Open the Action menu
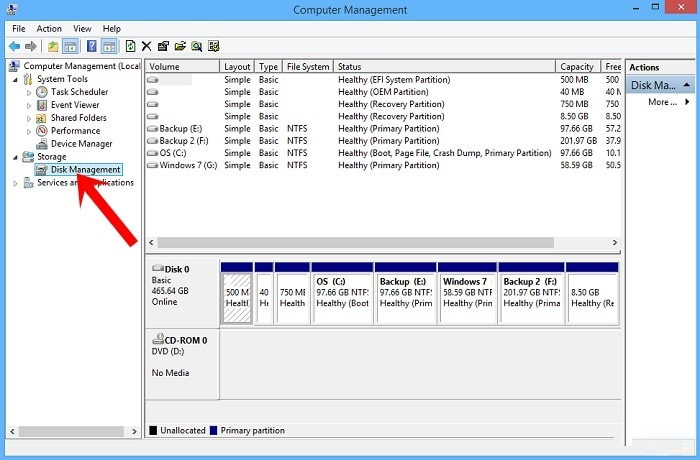700x460 pixels. pyautogui.click(x=49, y=29)
